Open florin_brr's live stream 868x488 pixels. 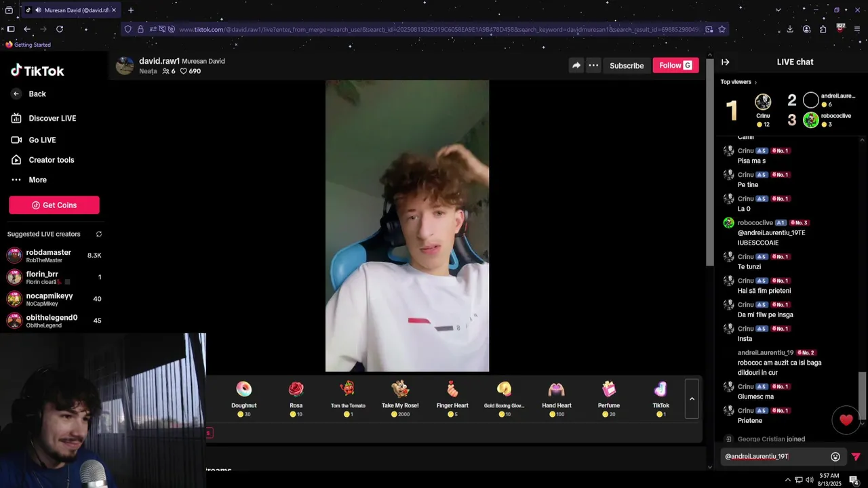tap(54, 277)
